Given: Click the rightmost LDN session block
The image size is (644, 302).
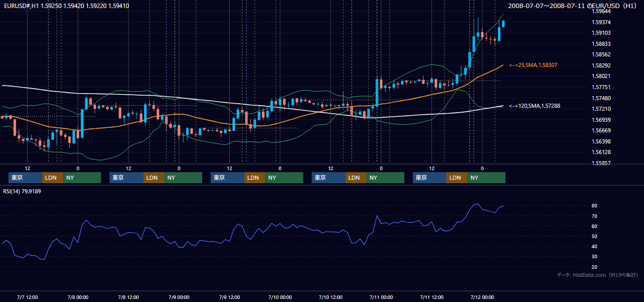Looking at the screenshot, I should 457,178.
